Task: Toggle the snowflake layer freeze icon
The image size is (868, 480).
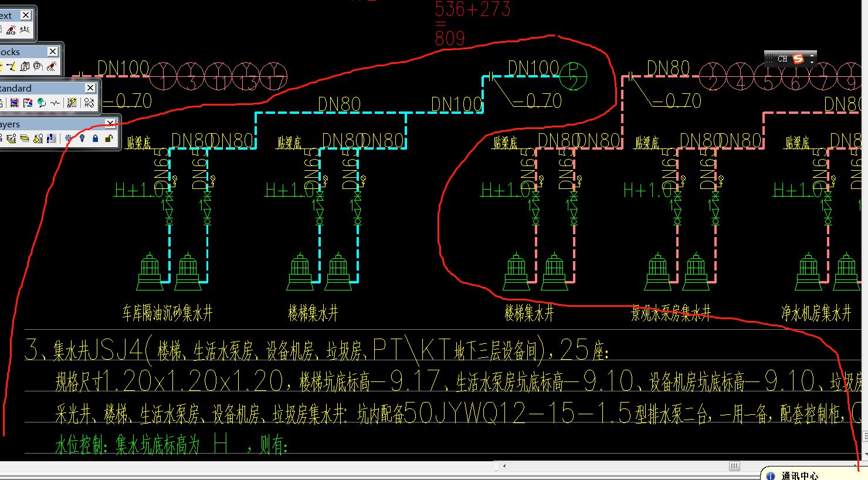Action: point(68,138)
